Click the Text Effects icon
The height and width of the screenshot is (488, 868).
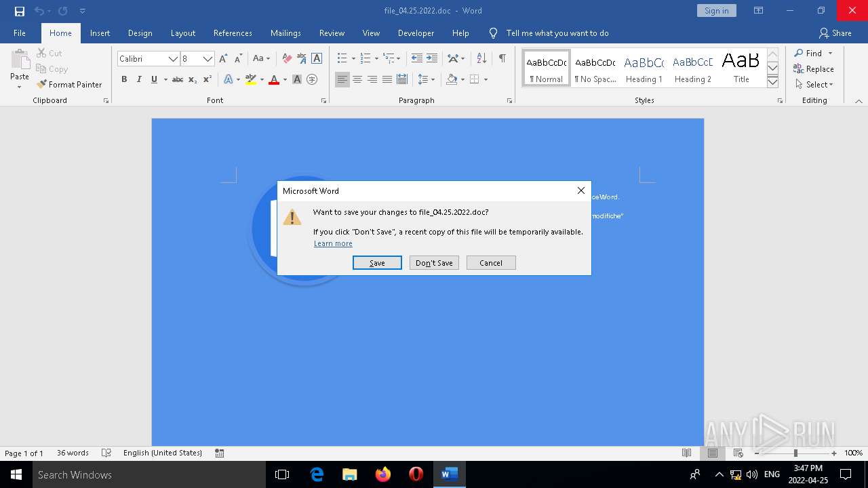(228, 79)
